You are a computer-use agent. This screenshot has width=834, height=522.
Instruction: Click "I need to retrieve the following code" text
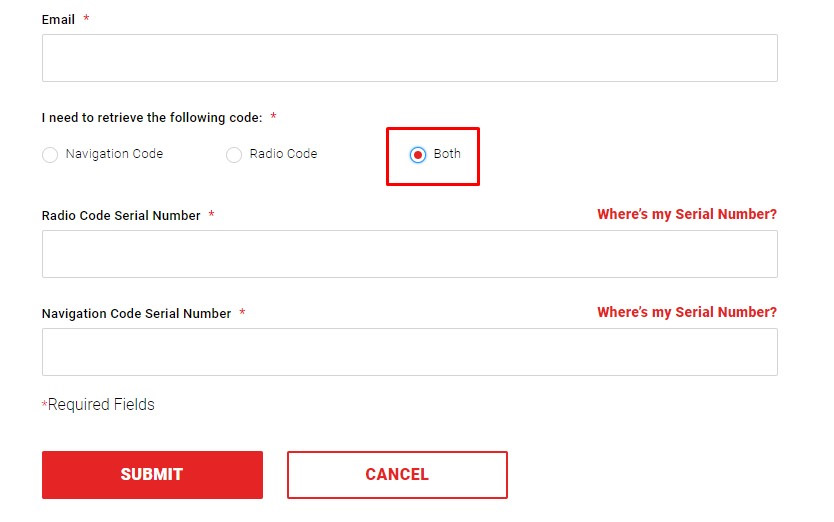[152, 118]
